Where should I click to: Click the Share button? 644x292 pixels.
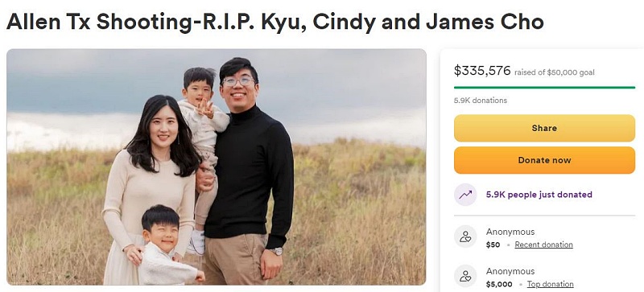(x=544, y=128)
